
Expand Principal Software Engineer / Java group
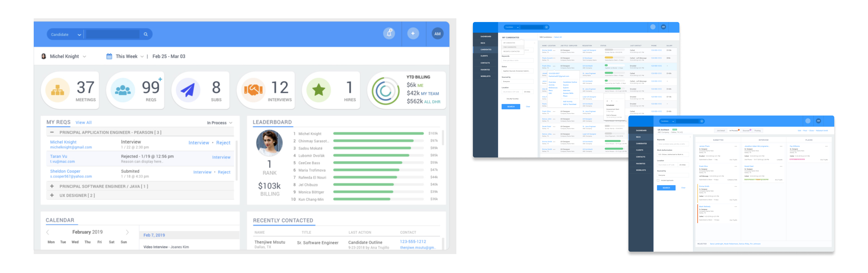(52, 186)
